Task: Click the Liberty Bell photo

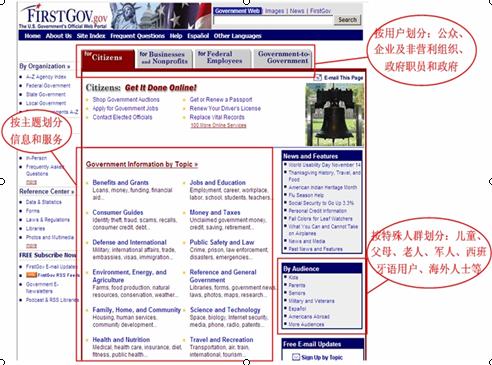Action: click(334, 114)
